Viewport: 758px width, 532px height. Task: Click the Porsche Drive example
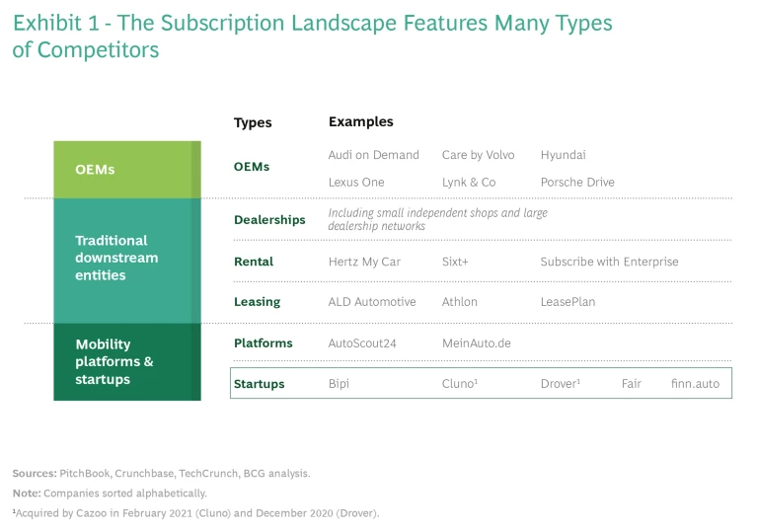tap(576, 182)
